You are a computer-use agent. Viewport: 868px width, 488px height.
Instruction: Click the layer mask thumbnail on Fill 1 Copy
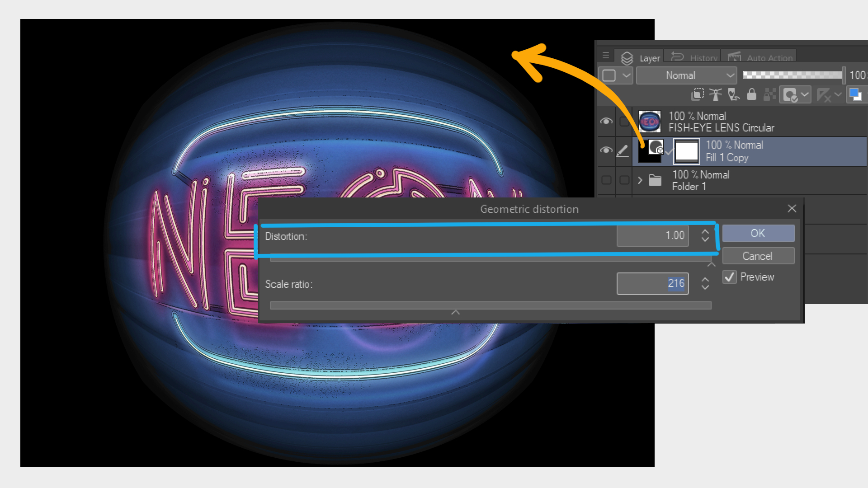[x=686, y=151]
